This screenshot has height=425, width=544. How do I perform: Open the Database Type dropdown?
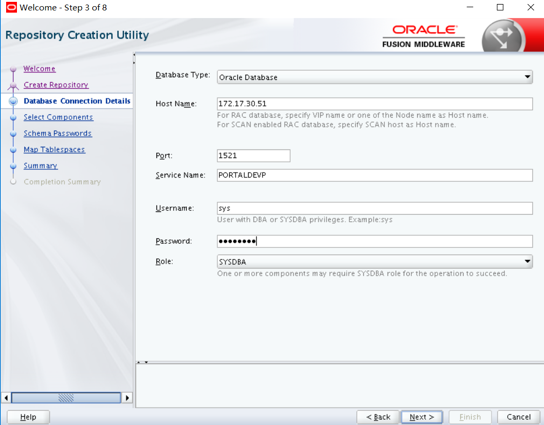375,77
